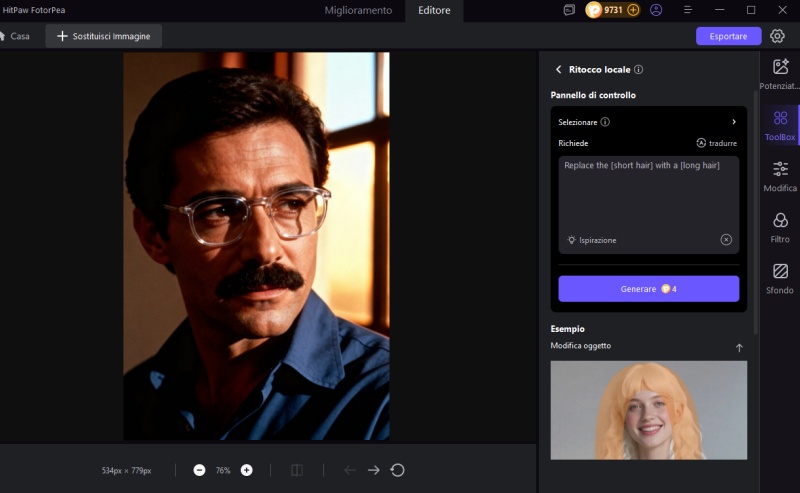
Task: Click the prompt text input field
Action: [x=648, y=195]
